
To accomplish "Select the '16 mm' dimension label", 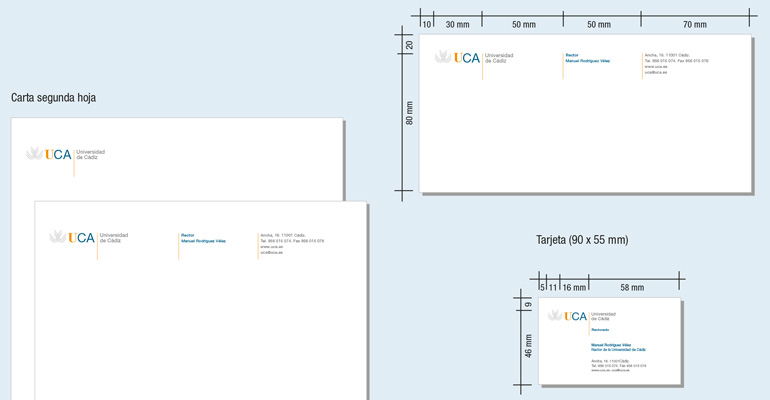I will [x=574, y=288].
